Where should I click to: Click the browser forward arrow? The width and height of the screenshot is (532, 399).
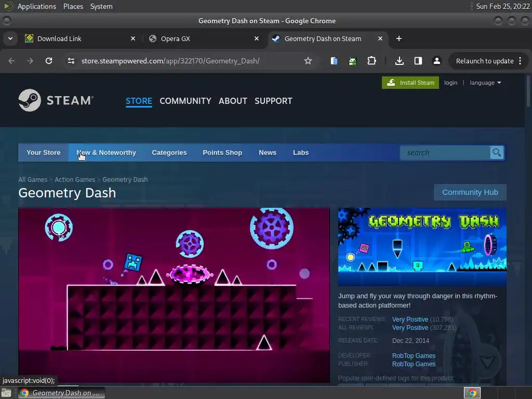30,61
